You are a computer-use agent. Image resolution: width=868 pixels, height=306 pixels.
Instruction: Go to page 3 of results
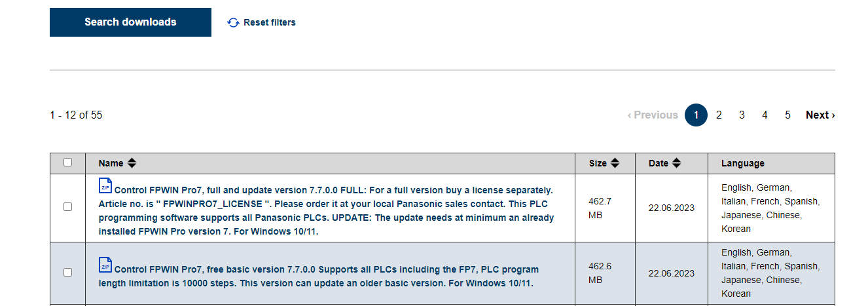[742, 115]
